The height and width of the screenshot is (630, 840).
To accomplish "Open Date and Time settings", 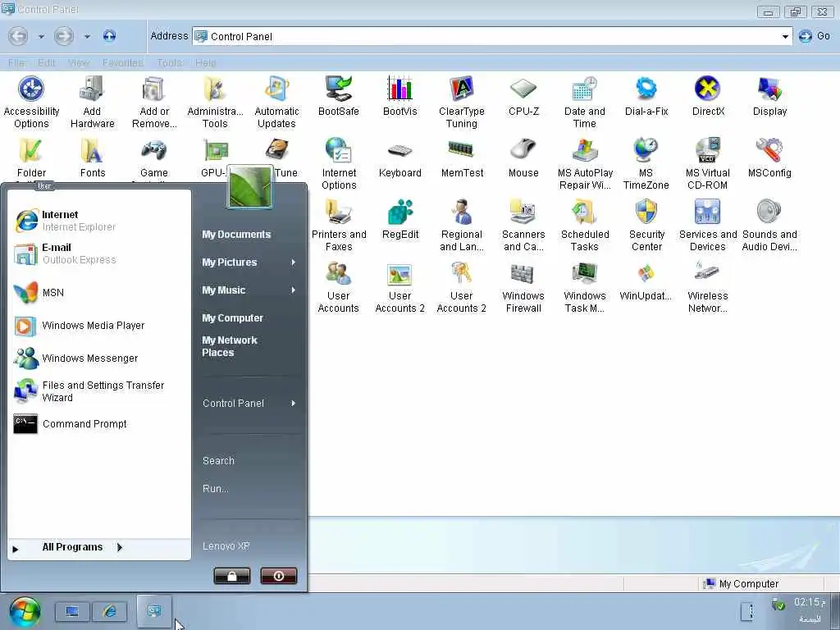I will click(584, 103).
